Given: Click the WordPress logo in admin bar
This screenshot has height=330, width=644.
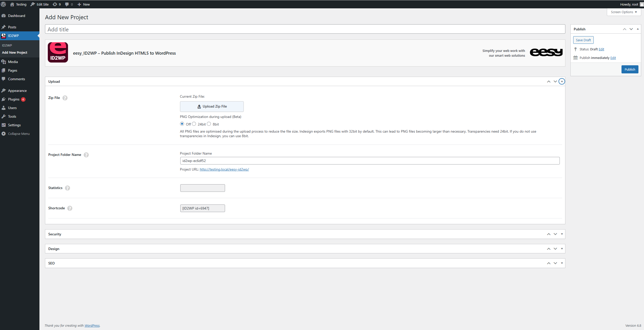Looking at the screenshot, I should [x=4, y=4].
